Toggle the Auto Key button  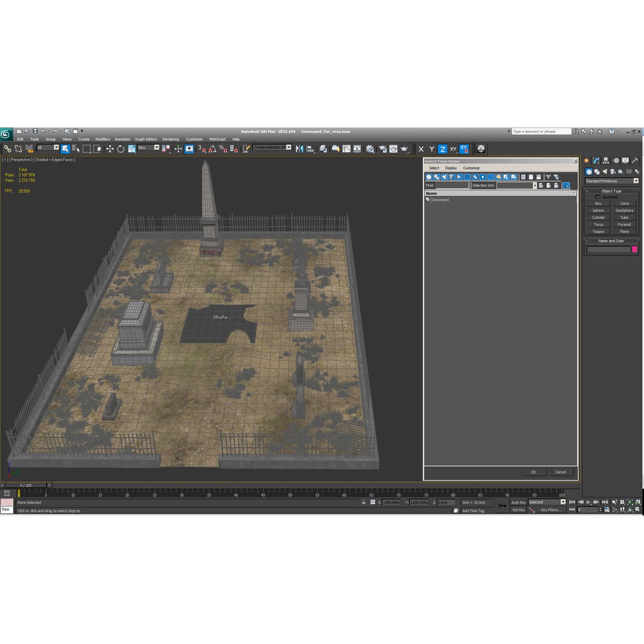click(x=518, y=503)
